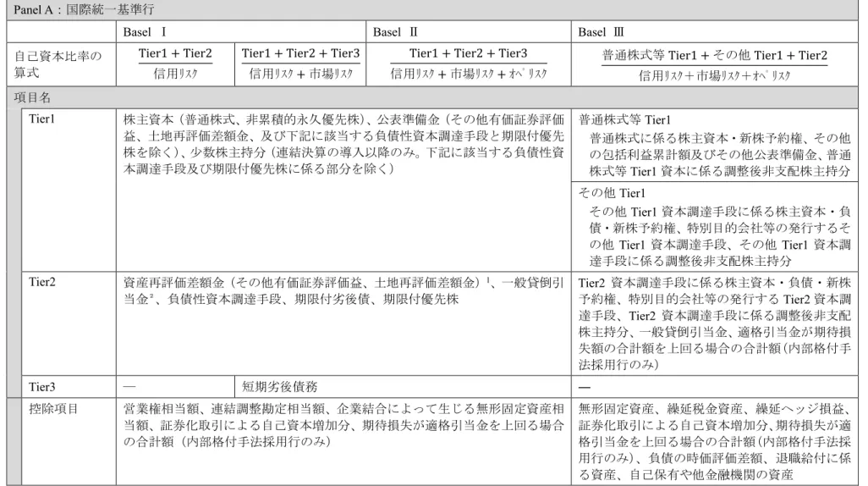Viewport: 868px width, 486px height.
Task: Select the '控除項目' row label
Action: tap(53, 409)
